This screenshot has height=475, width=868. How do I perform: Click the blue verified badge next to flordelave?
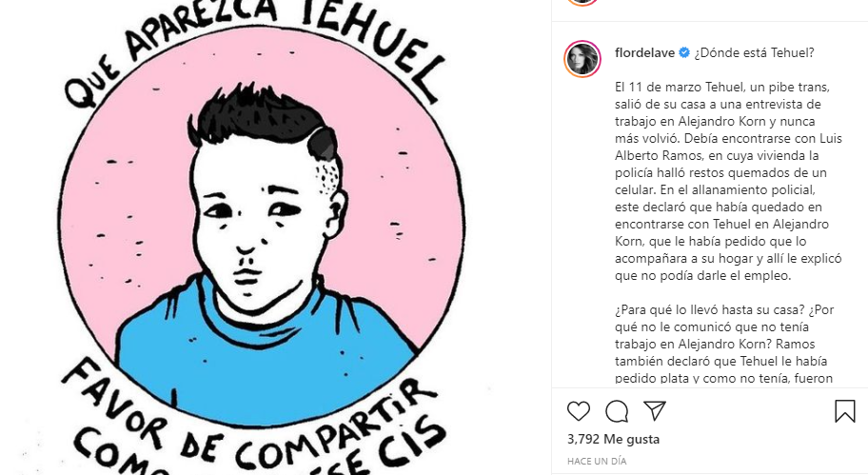684,52
